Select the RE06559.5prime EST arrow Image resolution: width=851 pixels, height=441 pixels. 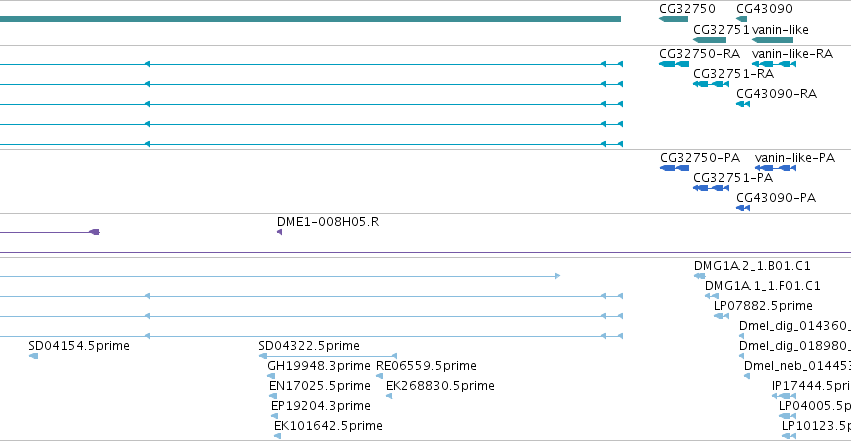point(379,376)
